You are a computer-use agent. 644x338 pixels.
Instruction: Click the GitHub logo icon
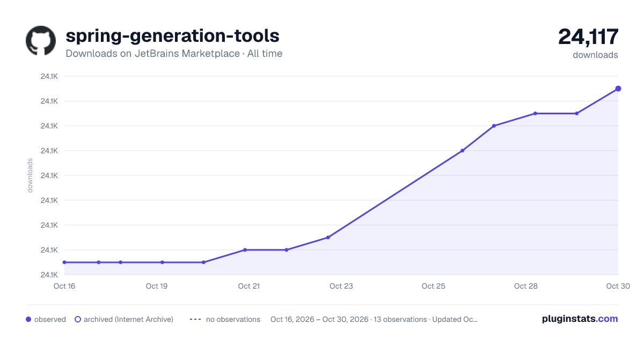[x=41, y=41]
